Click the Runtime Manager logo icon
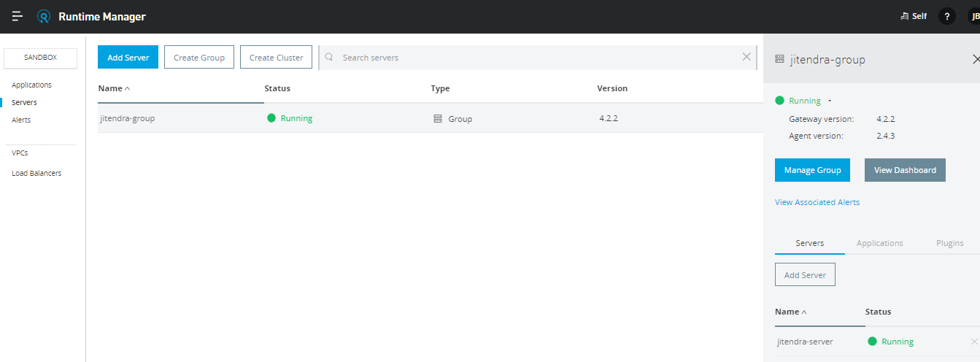 44,16
